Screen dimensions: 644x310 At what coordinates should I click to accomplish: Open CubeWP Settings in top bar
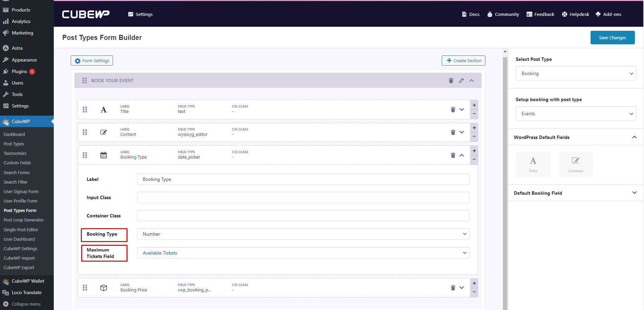point(140,14)
